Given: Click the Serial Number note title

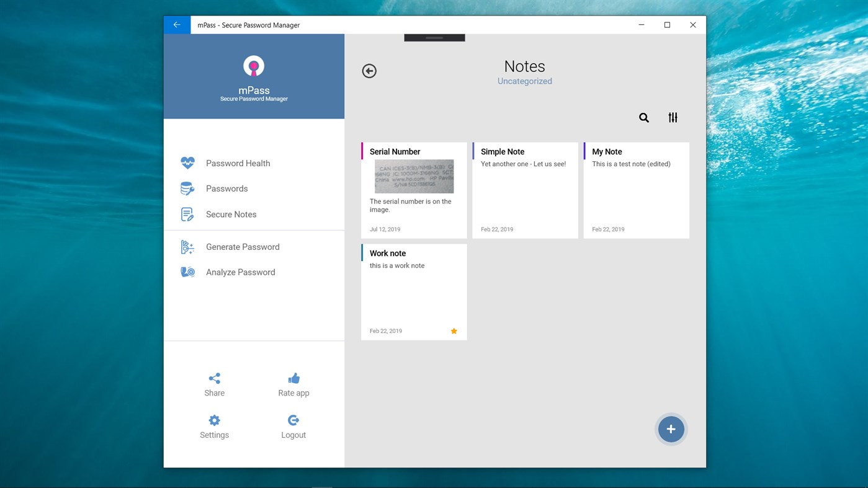Looking at the screenshot, I should pos(395,152).
